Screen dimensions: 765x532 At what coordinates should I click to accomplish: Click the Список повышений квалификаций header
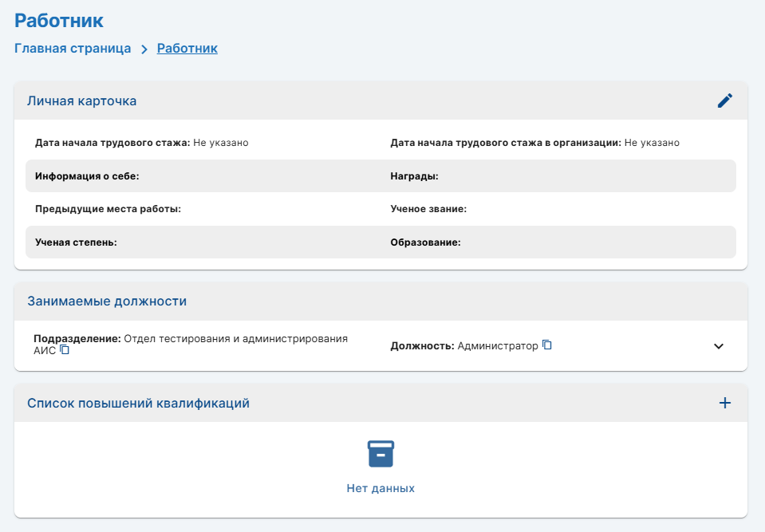[x=138, y=404]
